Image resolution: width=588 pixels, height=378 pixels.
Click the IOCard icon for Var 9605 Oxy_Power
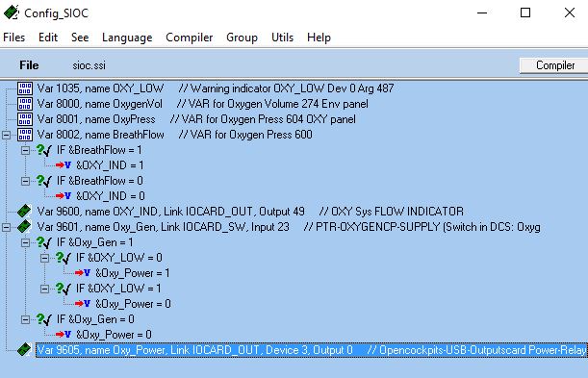24,350
